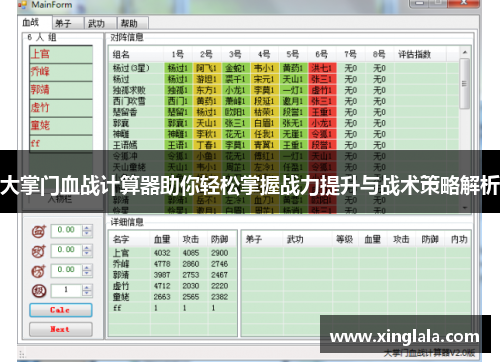Viewport: 500px width, 362px height.
Task: Click the defense value input field
Action: point(66,270)
